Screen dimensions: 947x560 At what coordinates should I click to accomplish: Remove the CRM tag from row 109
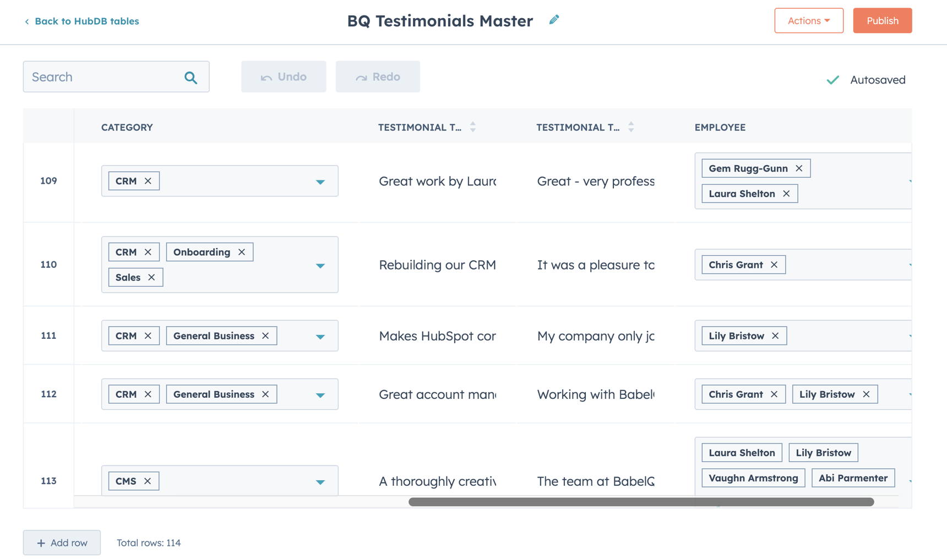coord(148,180)
